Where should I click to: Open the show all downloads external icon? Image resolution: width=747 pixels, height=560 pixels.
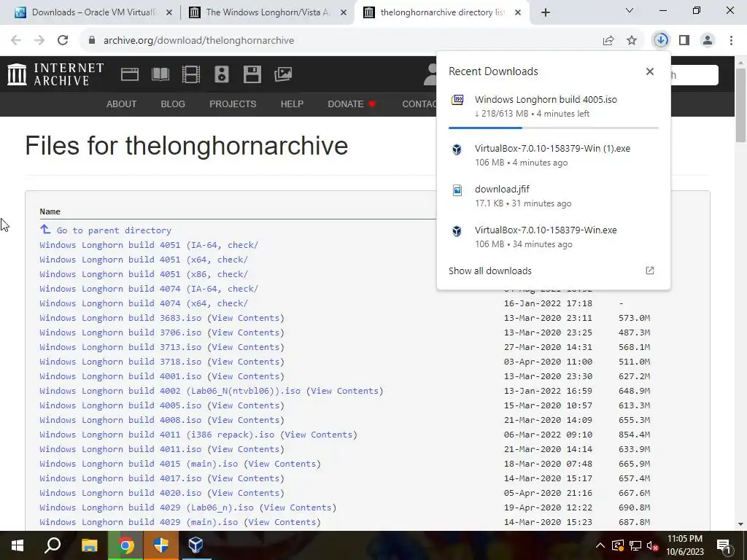tap(650, 271)
